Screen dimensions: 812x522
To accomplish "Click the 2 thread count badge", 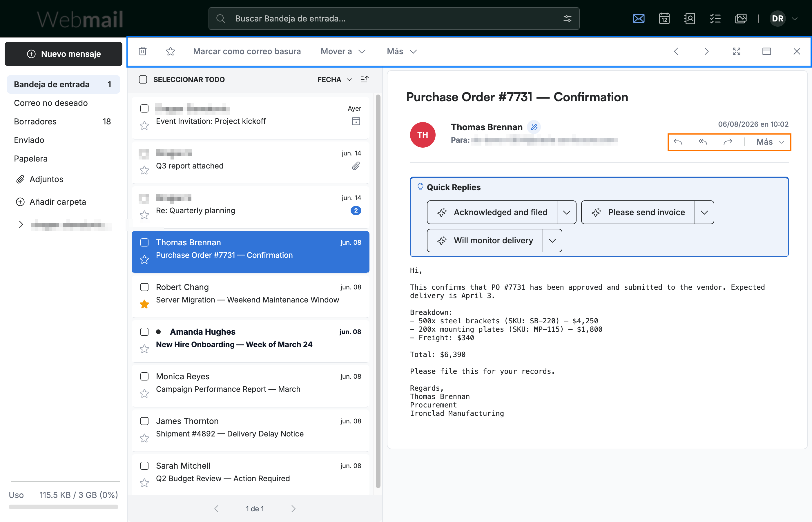I will click(356, 211).
